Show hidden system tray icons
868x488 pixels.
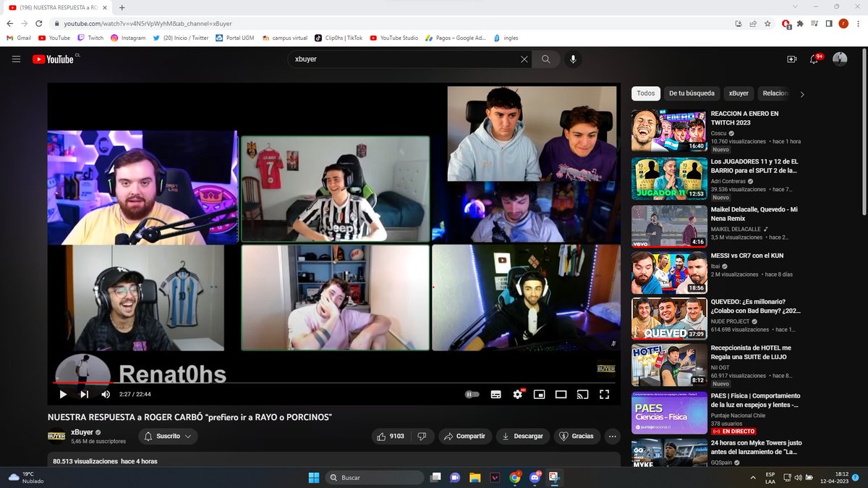coord(754,477)
